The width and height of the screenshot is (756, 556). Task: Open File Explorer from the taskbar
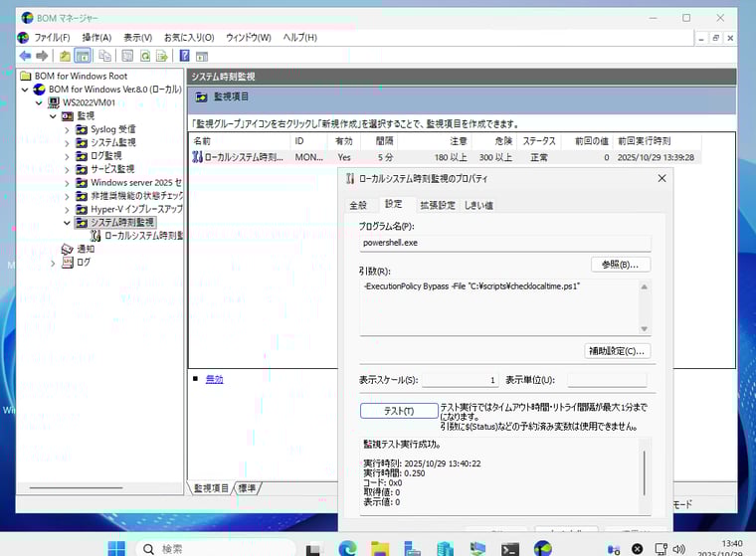tap(380, 549)
